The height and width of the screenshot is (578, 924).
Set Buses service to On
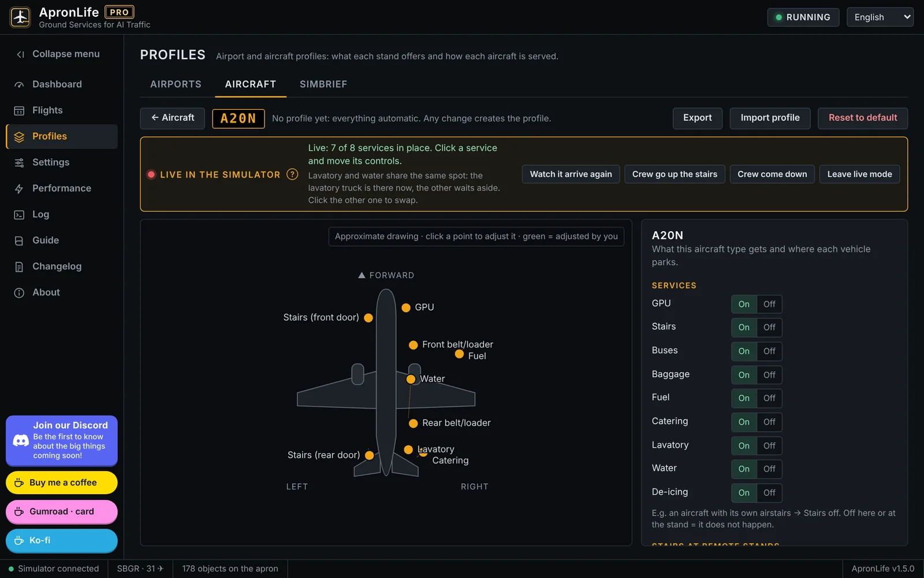pyautogui.click(x=744, y=351)
